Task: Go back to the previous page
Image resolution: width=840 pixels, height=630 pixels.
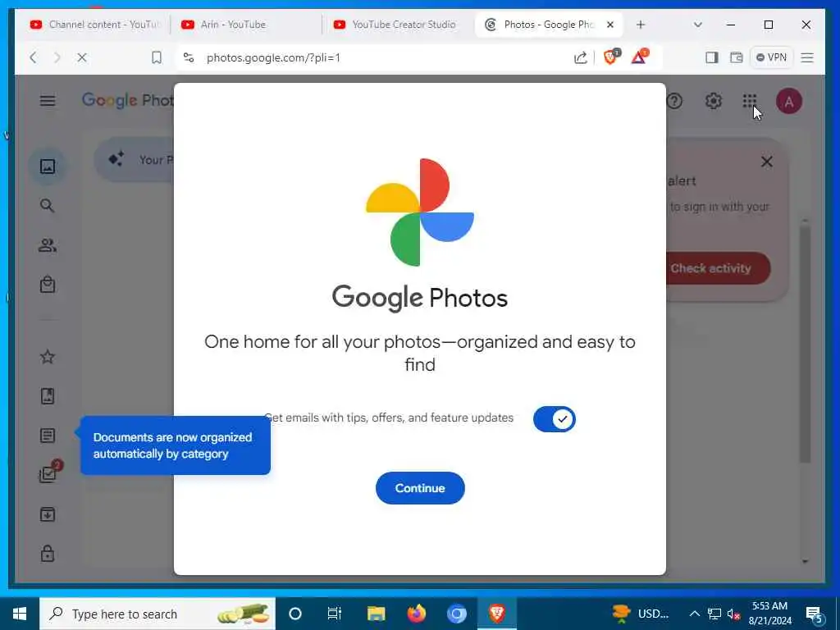Action: tap(33, 57)
